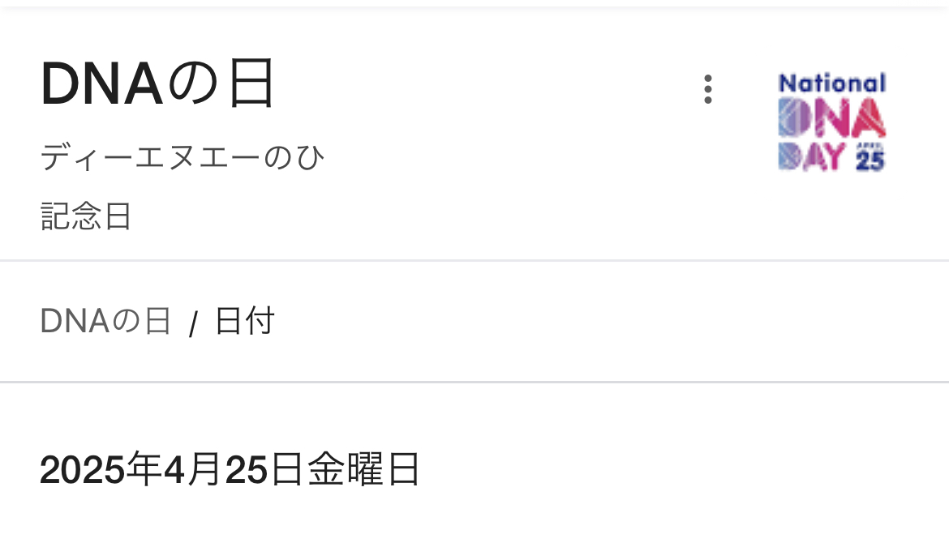Click the large "DNAの日" title heading
This screenshot has width=949, height=560.
point(158,83)
